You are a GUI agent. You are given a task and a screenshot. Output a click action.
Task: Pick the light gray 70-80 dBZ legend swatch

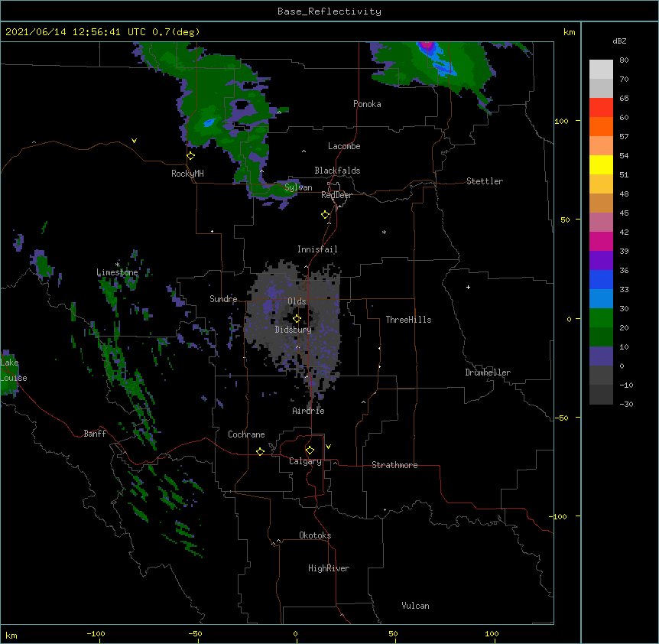(601, 70)
